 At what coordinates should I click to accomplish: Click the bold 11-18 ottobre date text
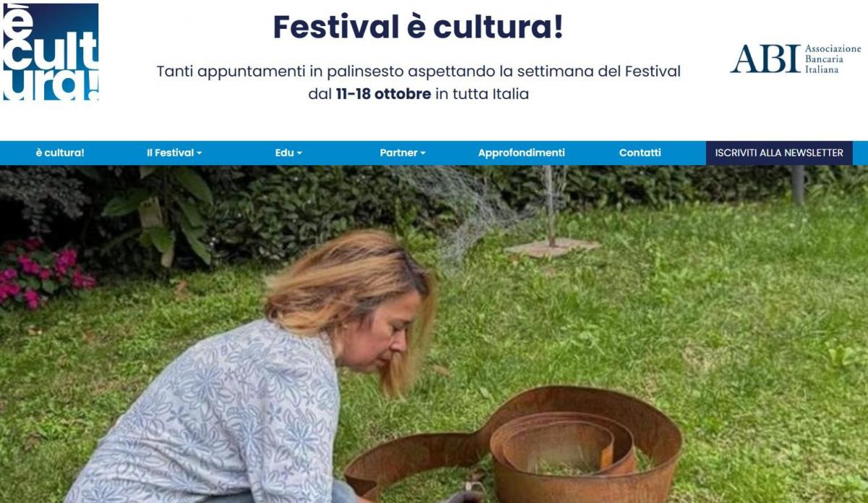383,94
